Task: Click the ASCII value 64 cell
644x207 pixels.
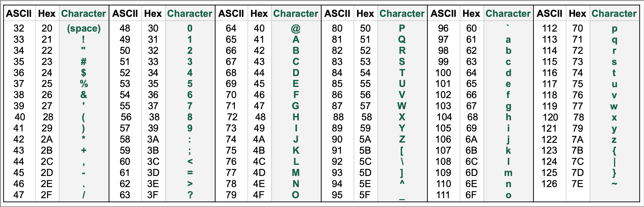Action: pyautogui.click(x=231, y=28)
